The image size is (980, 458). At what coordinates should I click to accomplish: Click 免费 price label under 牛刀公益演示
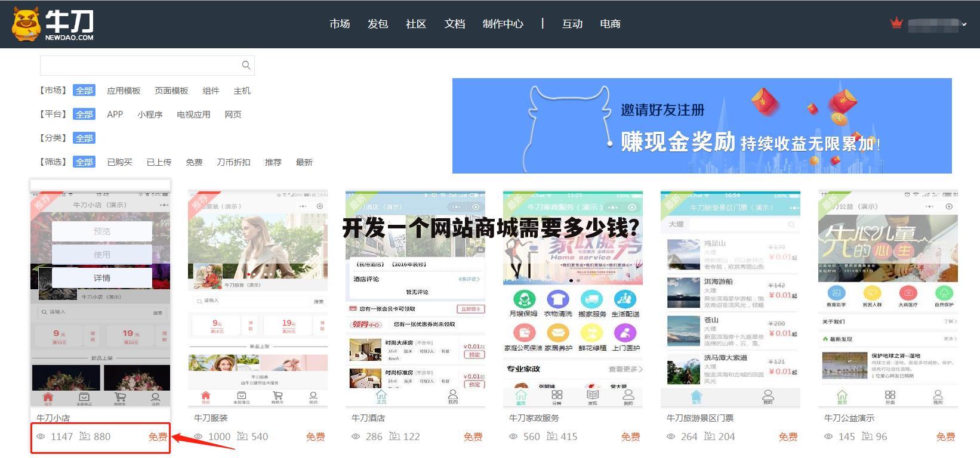[946, 437]
